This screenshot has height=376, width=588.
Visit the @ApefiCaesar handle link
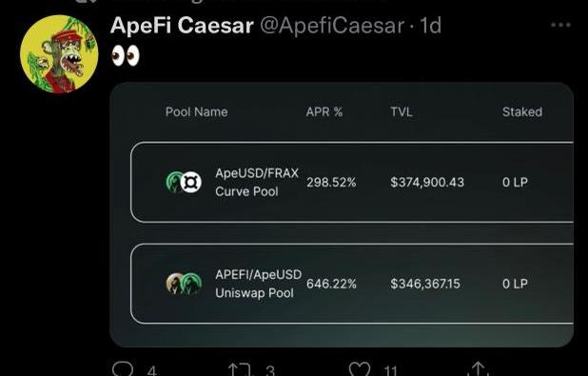(x=332, y=26)
